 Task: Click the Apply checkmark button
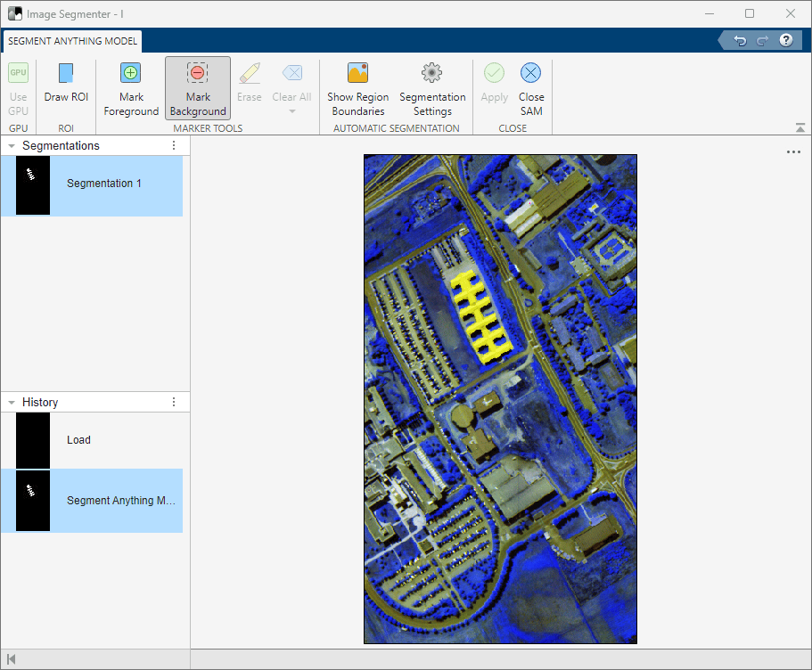[494, 83]
